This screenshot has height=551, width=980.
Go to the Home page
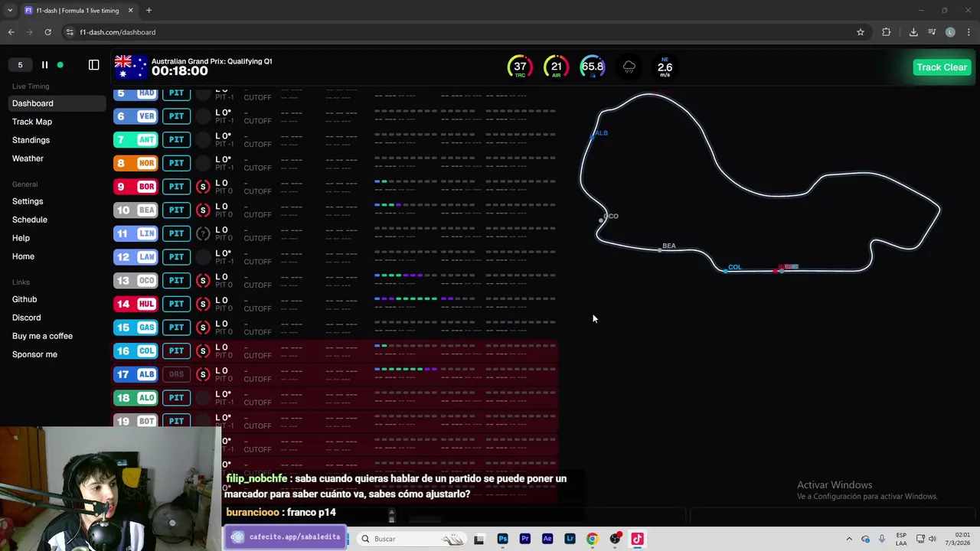click(x=23, y=256)
